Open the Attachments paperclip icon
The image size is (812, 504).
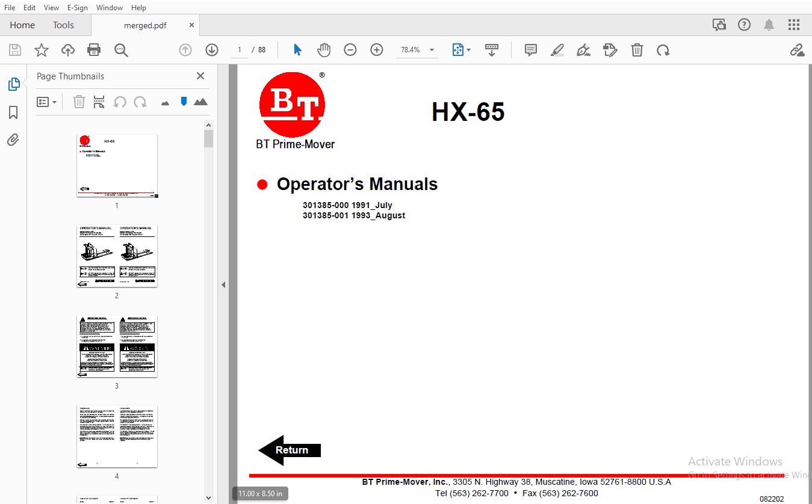[x=13, y=140]
